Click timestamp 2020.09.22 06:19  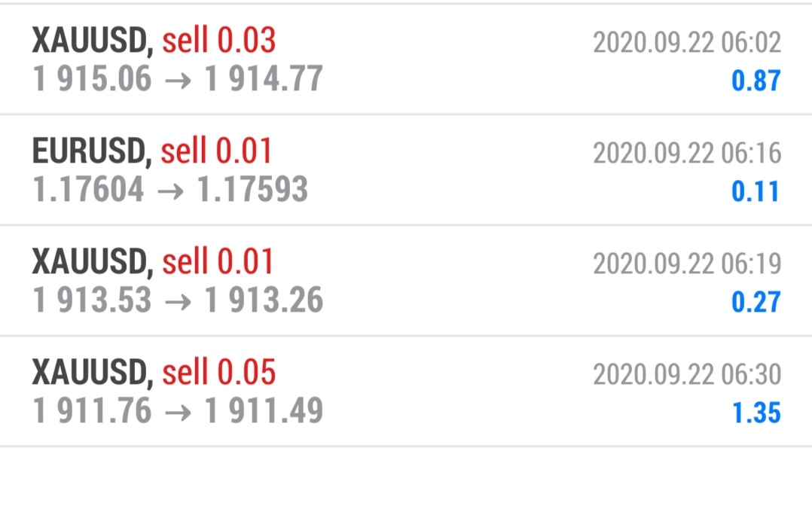[x=687, y=264]
